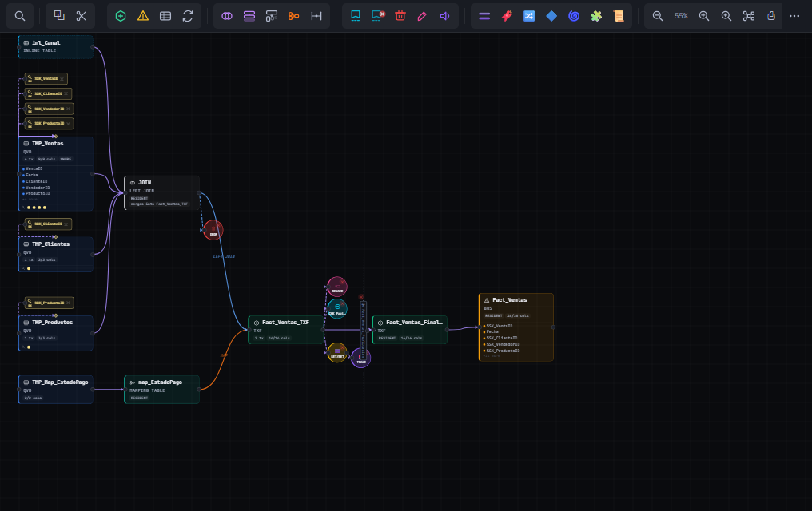This screenshot has height=511, width=812.
Task: Select the Fact_Ventas_TXF node
Action: (x=286, y=330)
